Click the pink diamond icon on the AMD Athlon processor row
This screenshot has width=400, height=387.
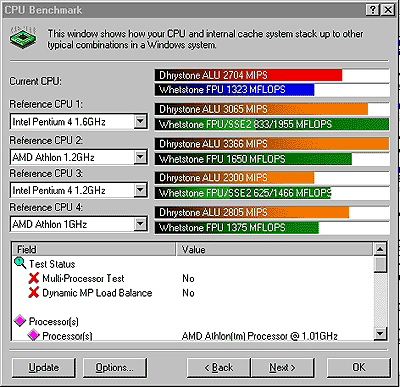(x=33, y=335)
